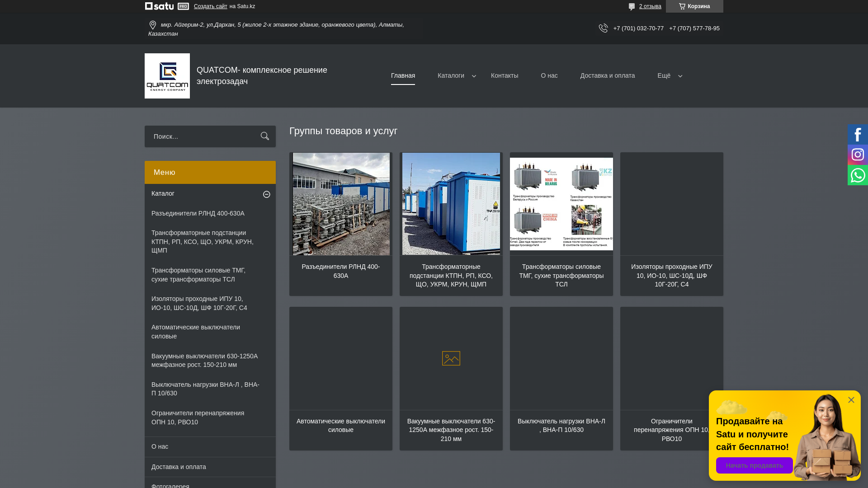The image size is (868, 488).
Task: Click Изоляторы проходные ИПУ card title
Action: (x=672, y=276)
